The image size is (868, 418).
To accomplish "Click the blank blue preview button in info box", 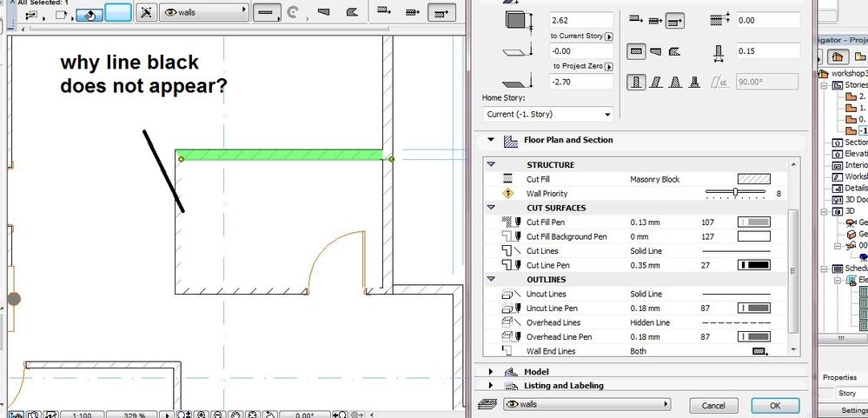I will pos(118,12).
